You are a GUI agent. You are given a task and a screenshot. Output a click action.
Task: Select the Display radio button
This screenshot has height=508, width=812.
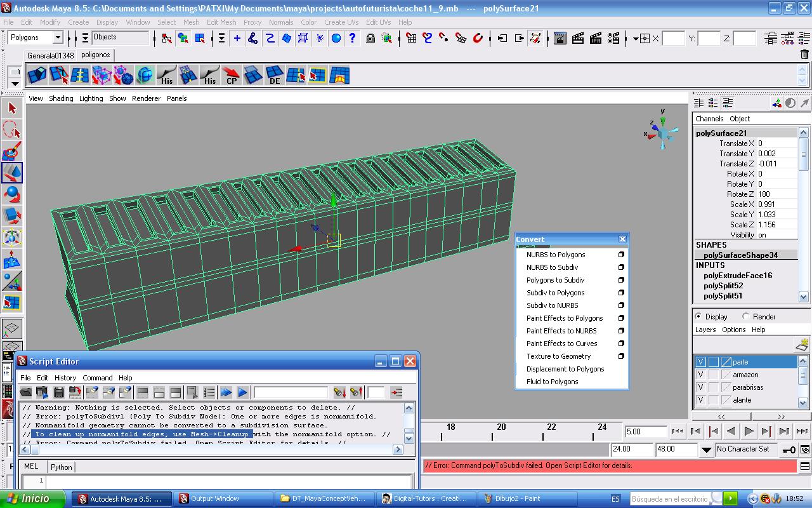pos(698,316)
